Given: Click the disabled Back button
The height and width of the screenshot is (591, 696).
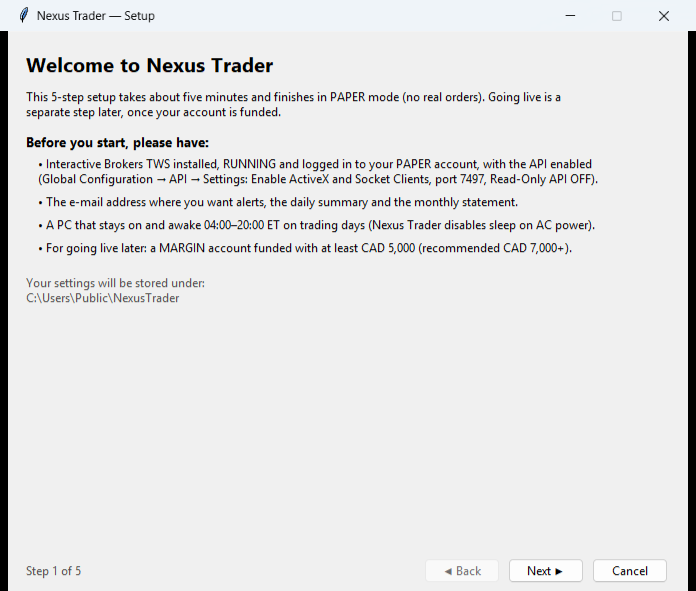Looking at the screenshot, I should (x=462, y=571).
